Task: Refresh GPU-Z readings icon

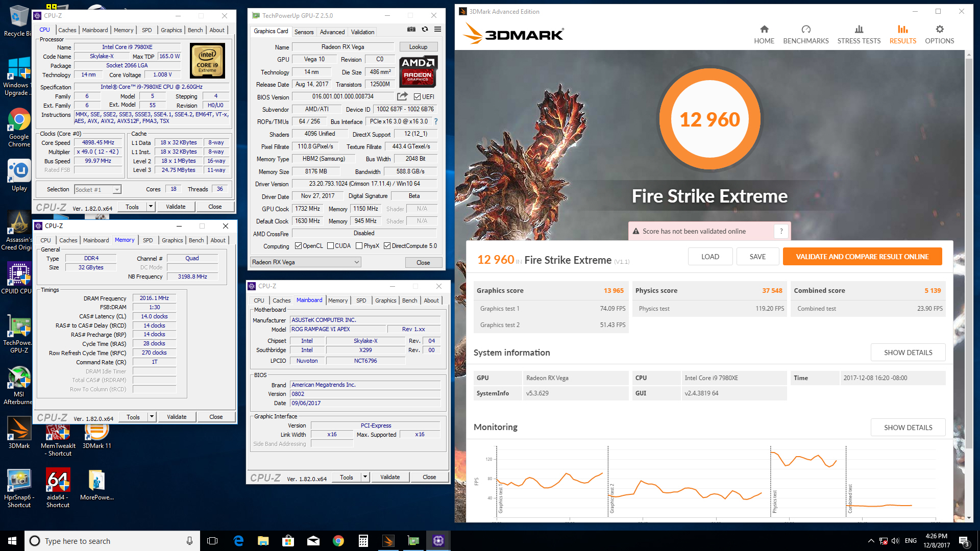Action: tap(425, 29)
